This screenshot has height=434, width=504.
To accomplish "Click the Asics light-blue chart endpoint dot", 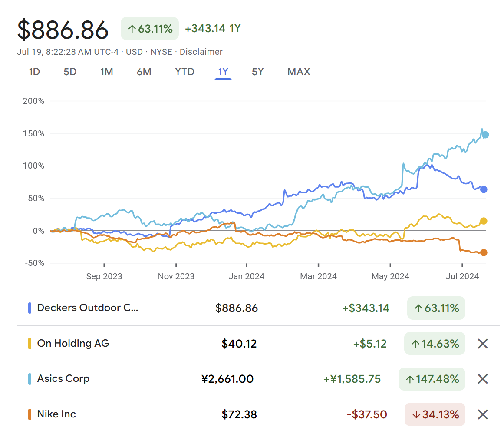I will pyautogui.click(x=485, y=135).
